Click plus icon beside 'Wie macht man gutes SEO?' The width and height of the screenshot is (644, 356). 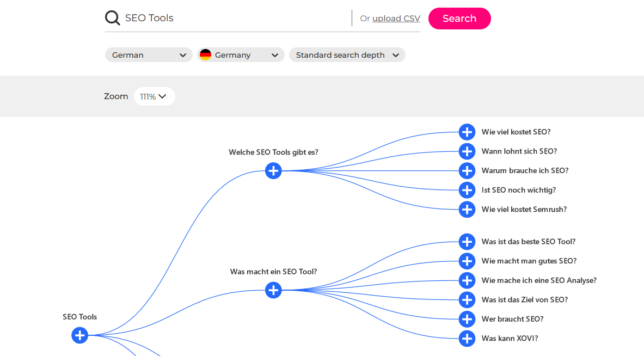(467, 261)
